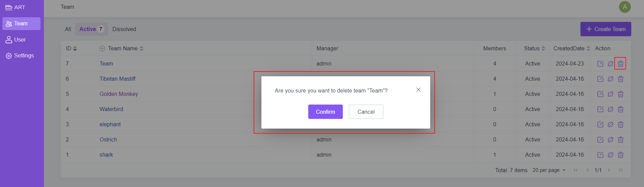The height and width of the screenshot is (187, 644).
Task: Click the ART logo in sidebar
Action: (x=15, y=7)
